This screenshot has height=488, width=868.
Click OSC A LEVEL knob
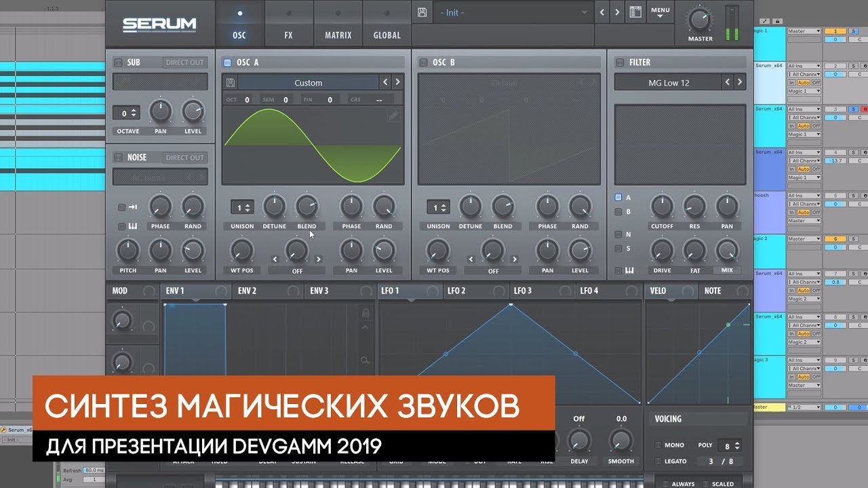pos(384,250)
